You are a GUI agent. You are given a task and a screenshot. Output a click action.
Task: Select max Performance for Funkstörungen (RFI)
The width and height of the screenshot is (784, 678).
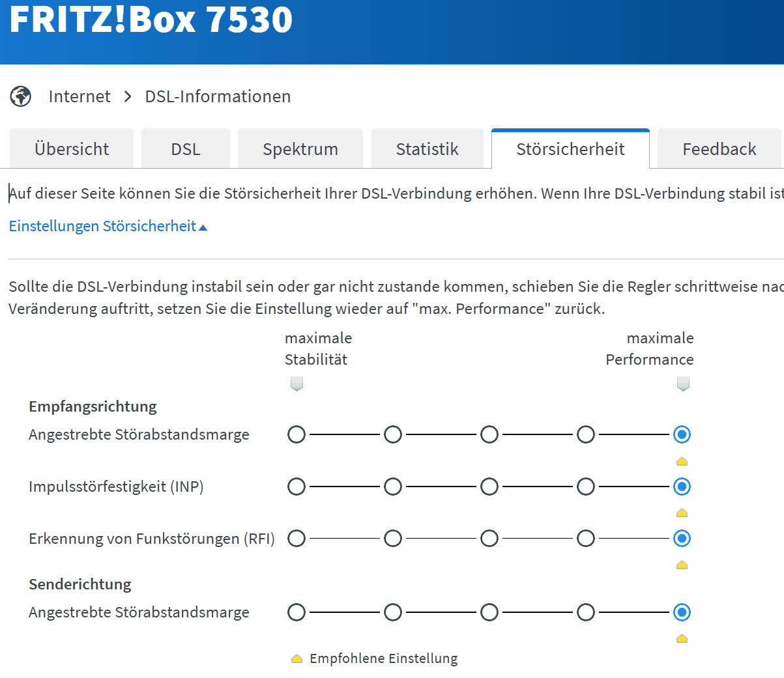(x=682, y=539)
